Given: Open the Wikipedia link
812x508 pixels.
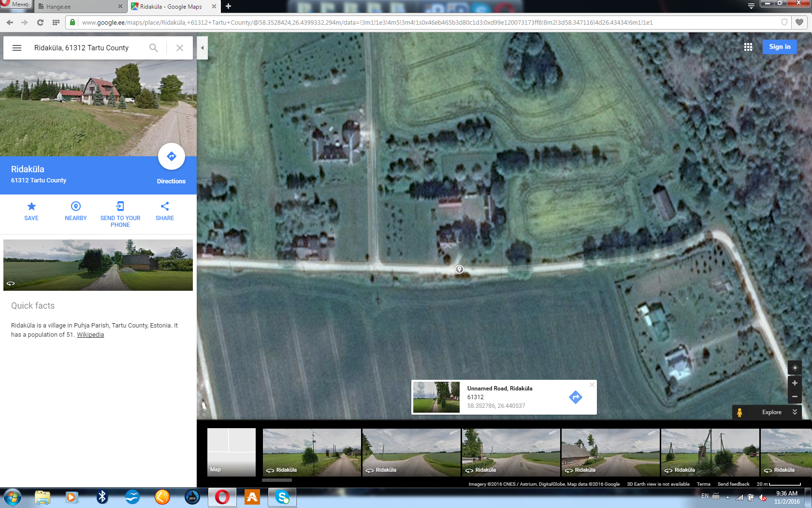Looking at the screenshot, I should click(x=90, y=335).
